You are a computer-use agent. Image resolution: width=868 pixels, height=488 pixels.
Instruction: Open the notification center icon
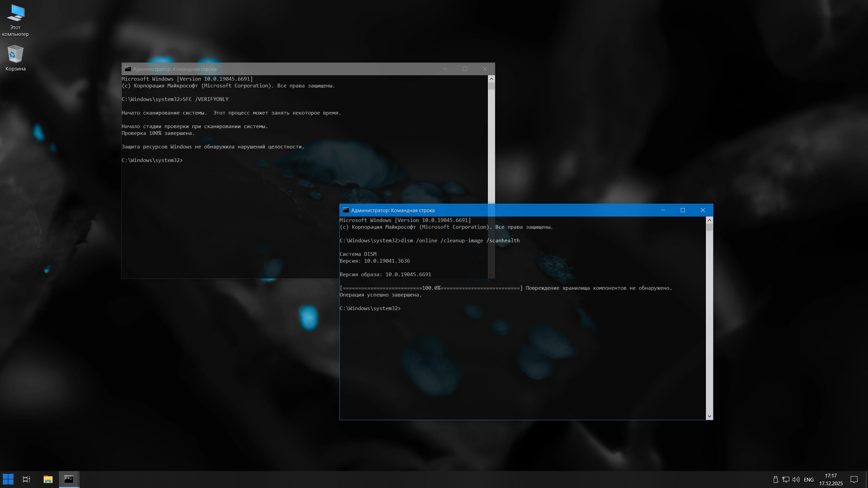[x=854, y=480]
